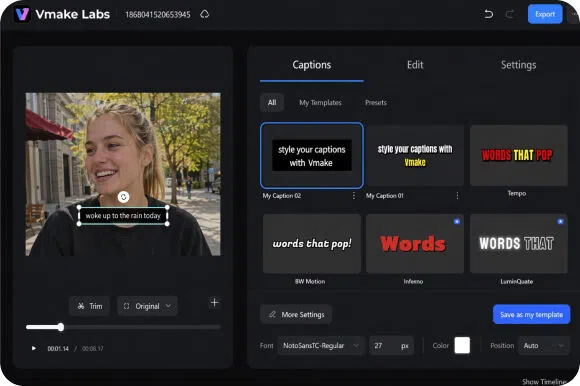Apply the Tempo caption style
The image size is (580, 386).
click(x=519, y=155)
